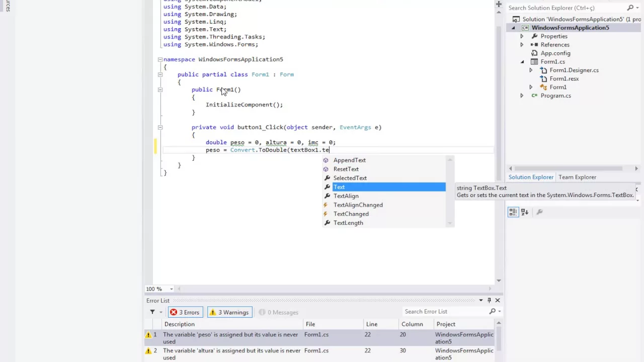Sort properties Alphabetically
This screenshot has height=362, width=644.
525,212
